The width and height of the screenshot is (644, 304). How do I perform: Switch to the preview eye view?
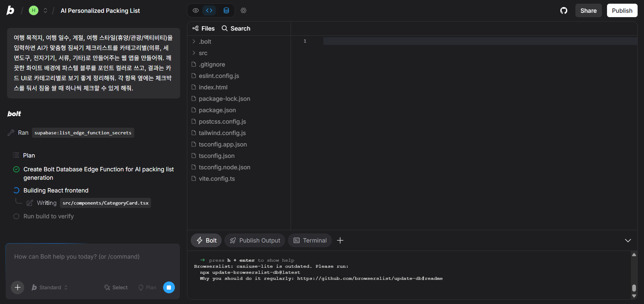coord(195,10)
